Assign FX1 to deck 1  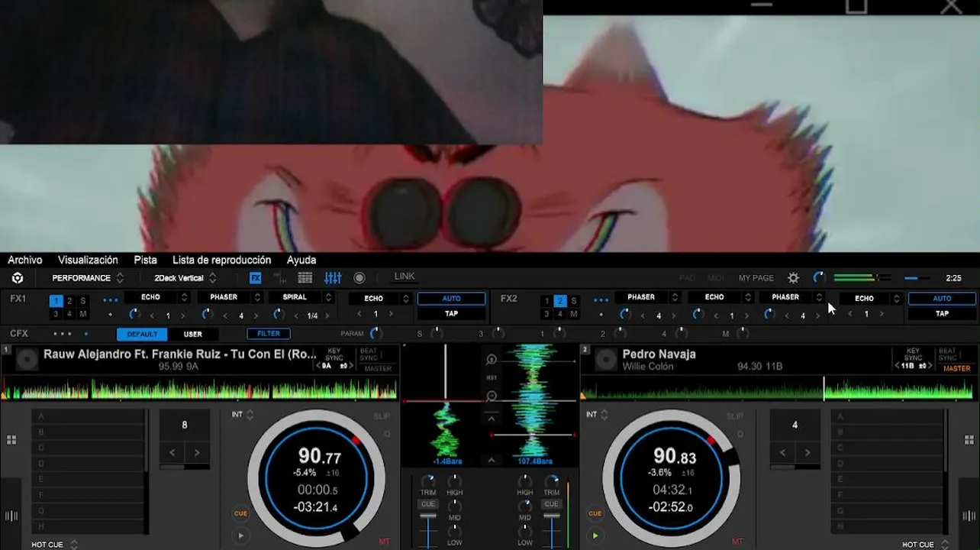pyautogui.click(x=56, y=301)
